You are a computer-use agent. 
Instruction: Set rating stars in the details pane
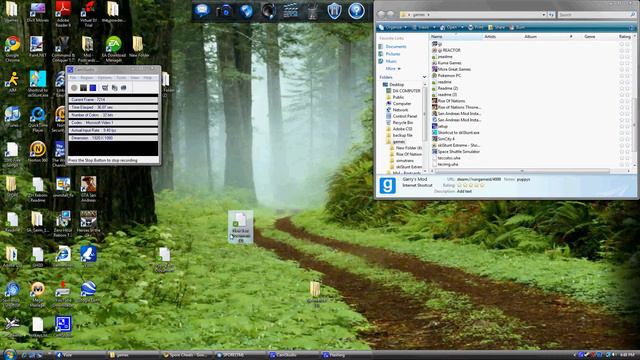(x=470, y=185)
